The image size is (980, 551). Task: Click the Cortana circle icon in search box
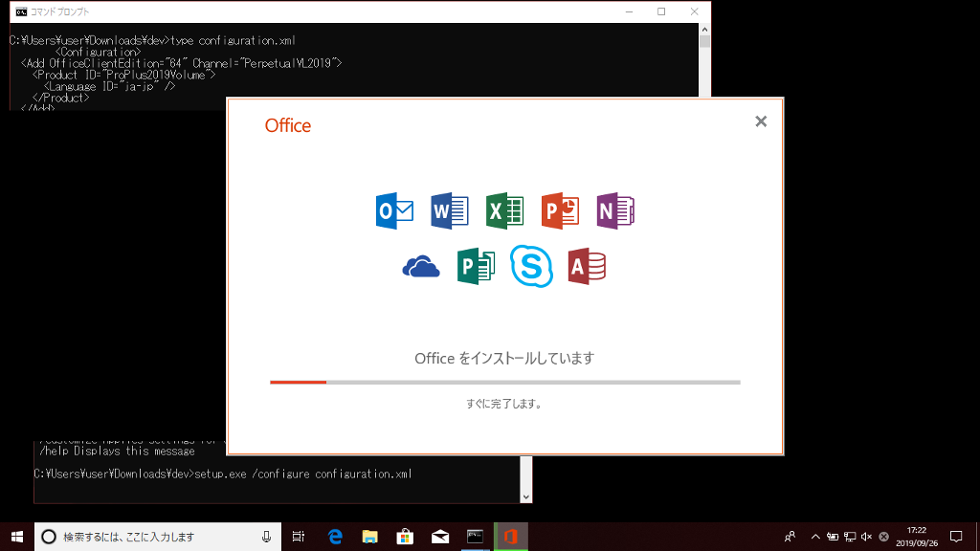click(x=49, y=537)
